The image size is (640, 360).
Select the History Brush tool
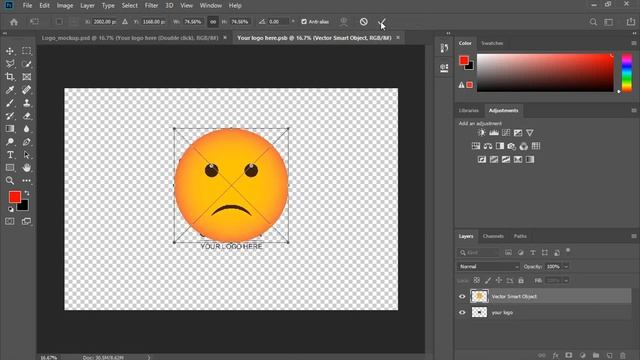pyautogui.click(x=10, y=116)
